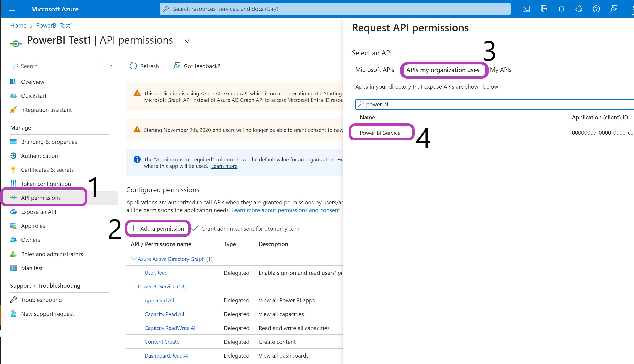Open the notifications bell
This screenshot has height=364, width=634.
(x=561, y=9)
